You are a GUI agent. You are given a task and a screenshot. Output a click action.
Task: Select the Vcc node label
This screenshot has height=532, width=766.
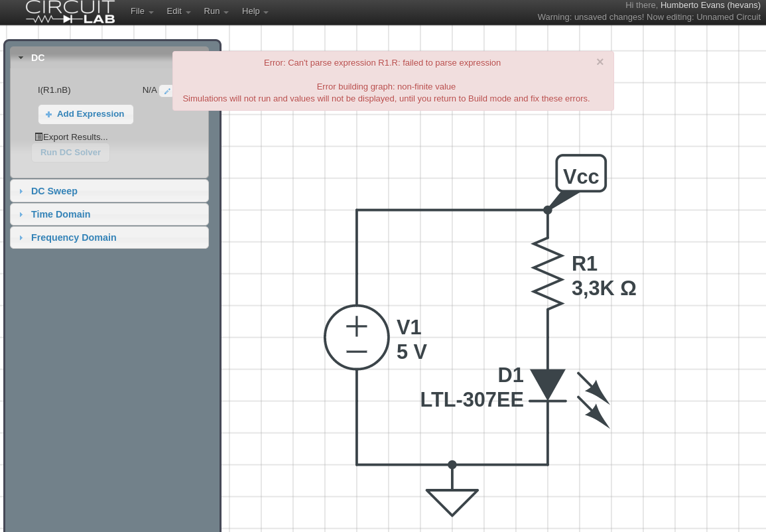pos(581,174)
